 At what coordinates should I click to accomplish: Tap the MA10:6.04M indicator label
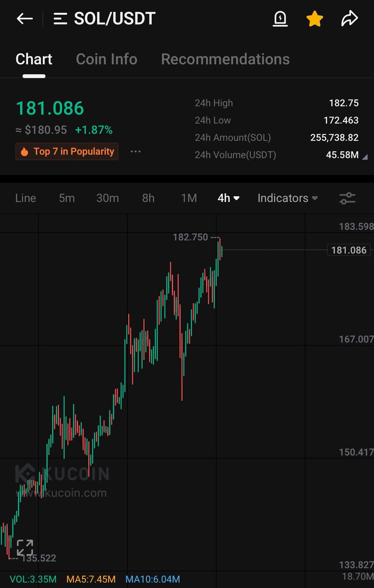(153, 579)
